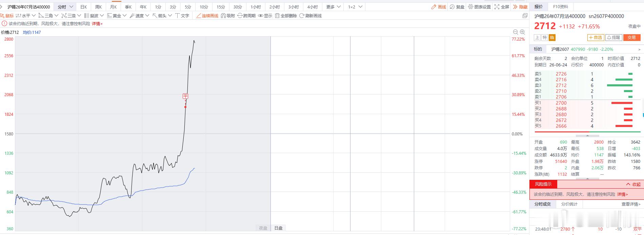Click the 特 tag icon
Viewport: 644px width, 235px height.
(x=545, y=38)
